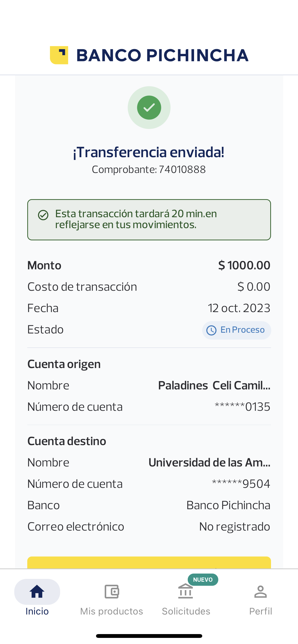Tap the destination account number ending 9504
Image resolution: width=298 pixels, height=644 pixels.
pyautogui.click(x=241, y=484)
